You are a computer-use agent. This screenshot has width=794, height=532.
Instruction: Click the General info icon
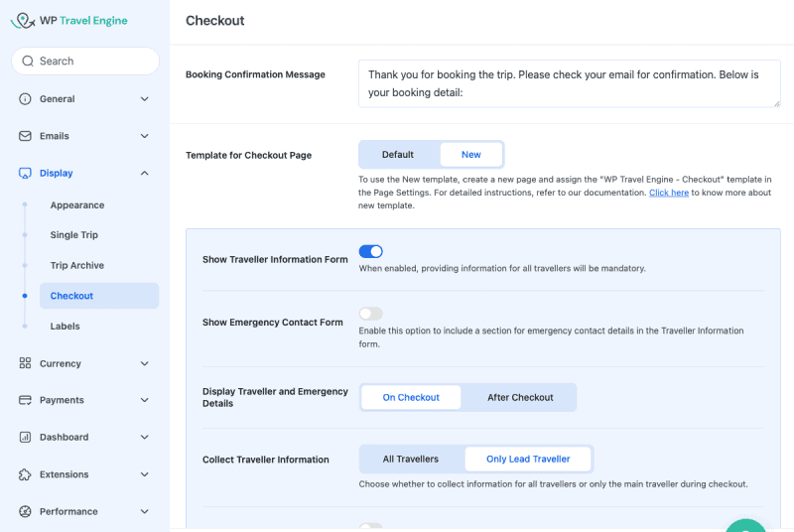point(25,98)
